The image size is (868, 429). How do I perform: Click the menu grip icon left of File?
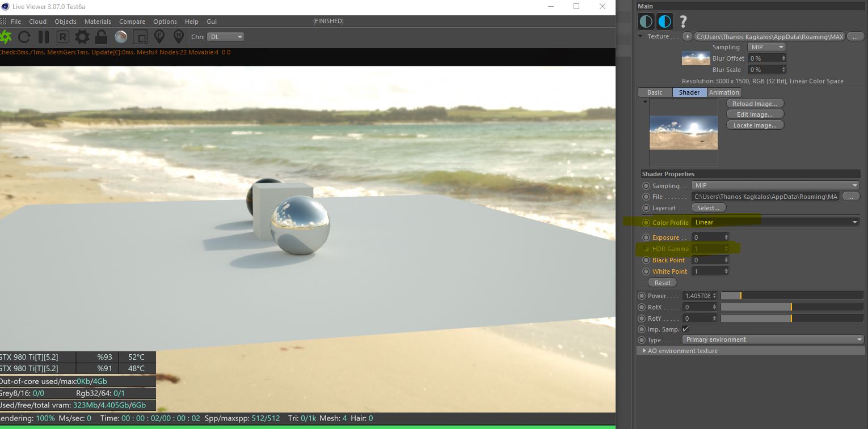pyautogui.click(x=3, y=22)
